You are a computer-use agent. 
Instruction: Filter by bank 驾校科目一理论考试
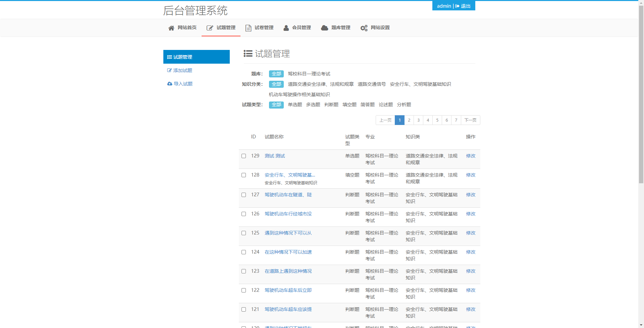(309, 74)
